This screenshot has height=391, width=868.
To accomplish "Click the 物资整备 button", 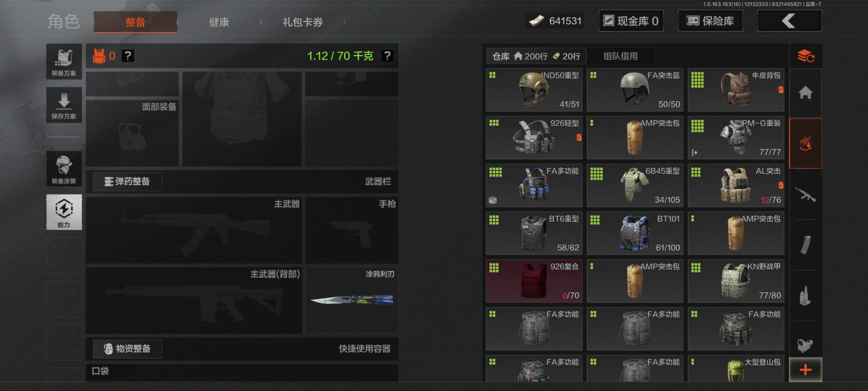I will [x=127, y=348].
